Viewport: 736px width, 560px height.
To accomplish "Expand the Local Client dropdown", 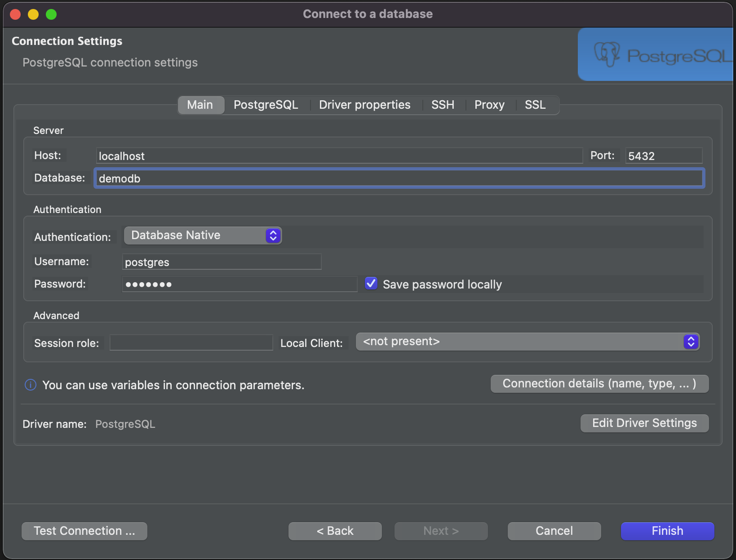I will click(527, 342).
